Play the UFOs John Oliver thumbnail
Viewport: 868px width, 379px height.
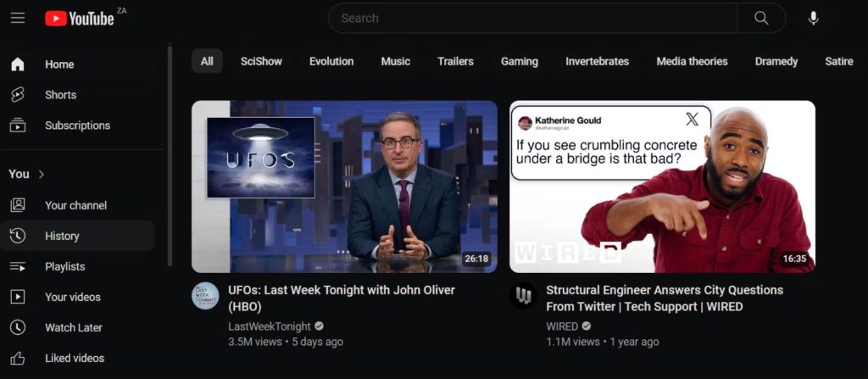344,187
